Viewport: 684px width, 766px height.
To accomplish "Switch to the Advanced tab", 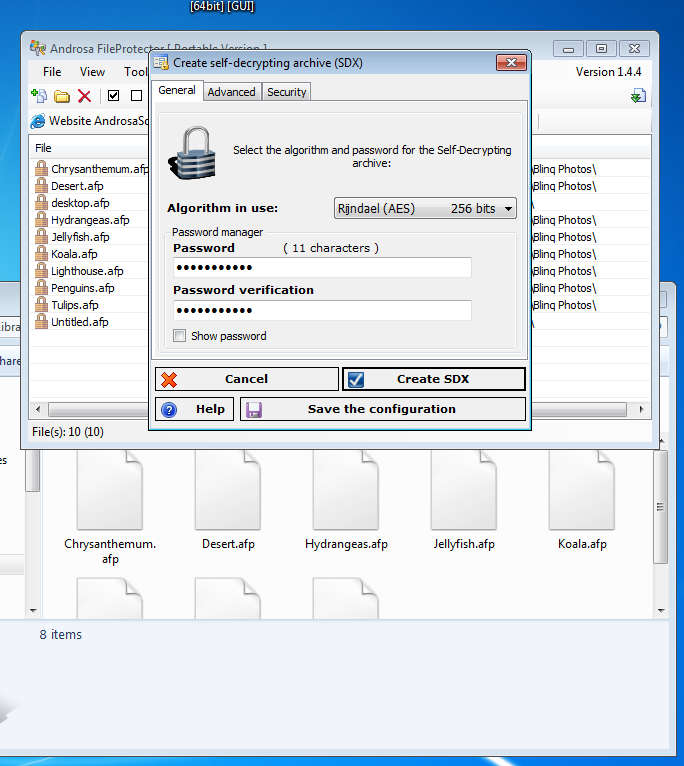I will (x=232, y=92).
